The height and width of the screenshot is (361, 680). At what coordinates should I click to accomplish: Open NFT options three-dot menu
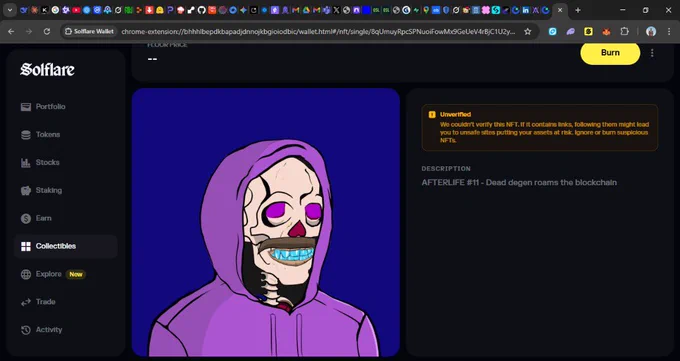pyautogui.click(x=652, y=53)
